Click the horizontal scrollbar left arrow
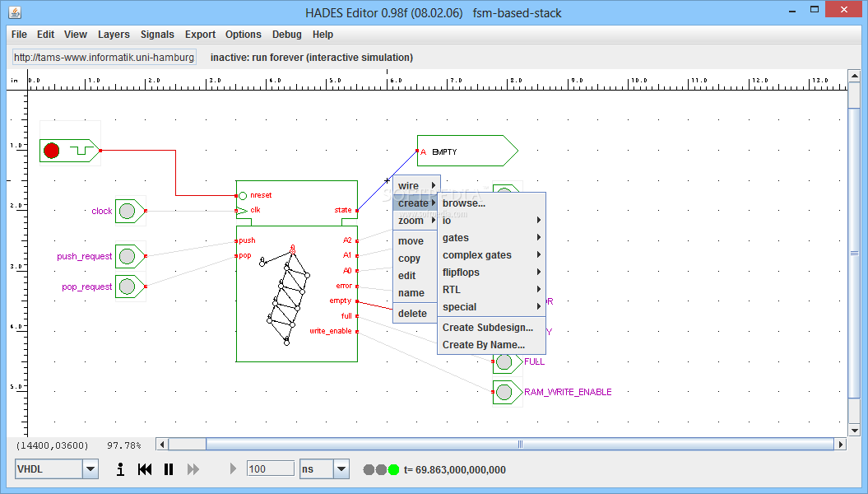The width and height of the screenshot is (868, 494). tap(162, 444)
